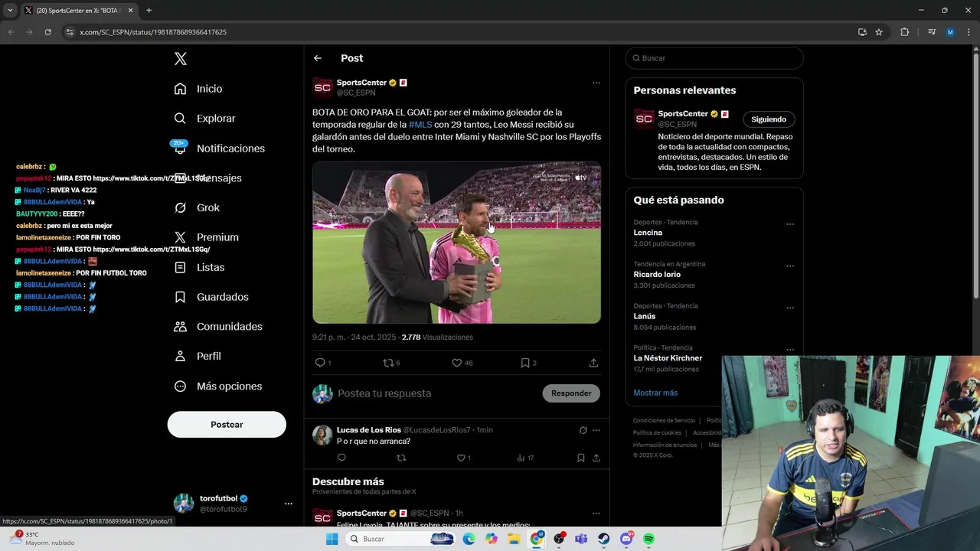Like Lucas de Los Rios comment
The width and height of the screenshot is (980, 551).
click(x=462, y=458)
